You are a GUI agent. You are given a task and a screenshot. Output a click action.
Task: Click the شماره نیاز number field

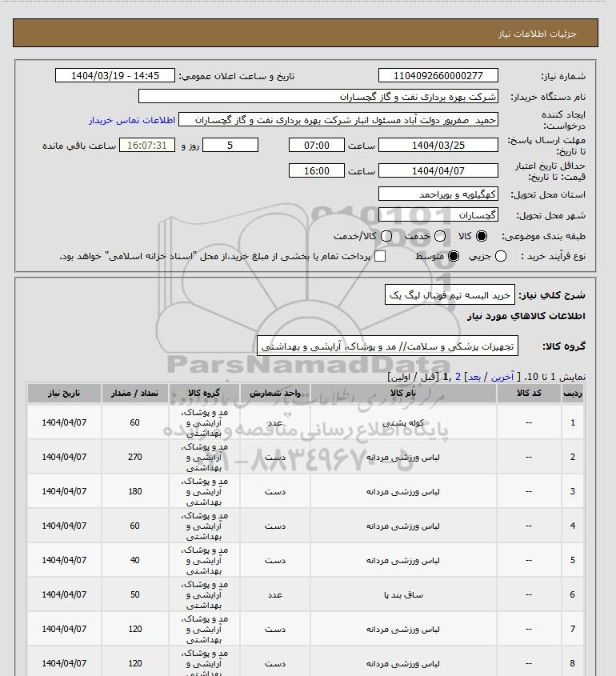[438, 75]
